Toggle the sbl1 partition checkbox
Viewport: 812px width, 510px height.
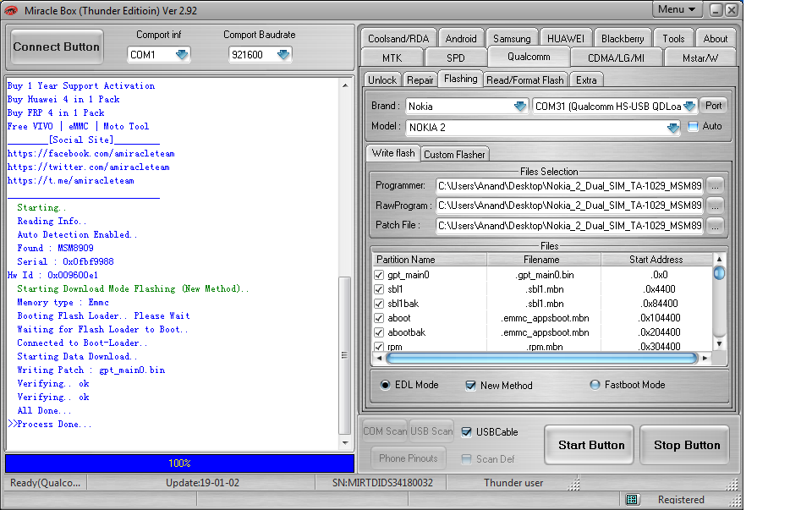coord(379,289)
